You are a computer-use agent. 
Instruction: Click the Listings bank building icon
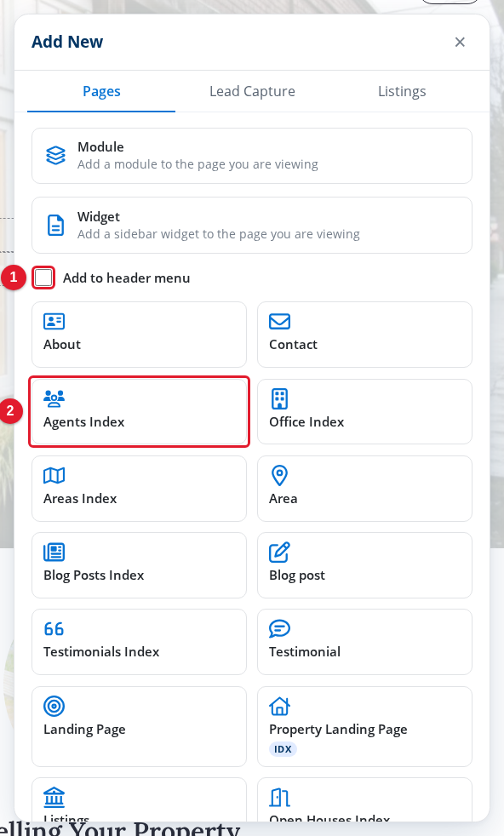pyautogui.click(x=54, y=797)
